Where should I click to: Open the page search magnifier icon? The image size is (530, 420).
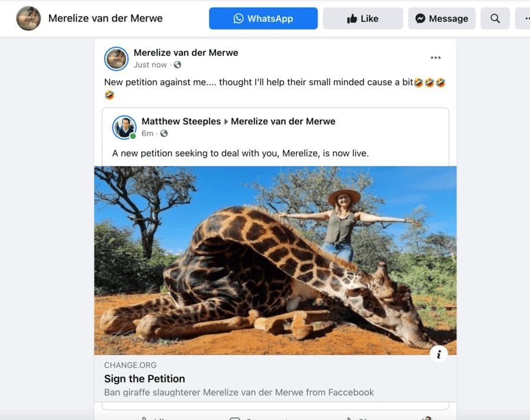[x=495, y=19]
